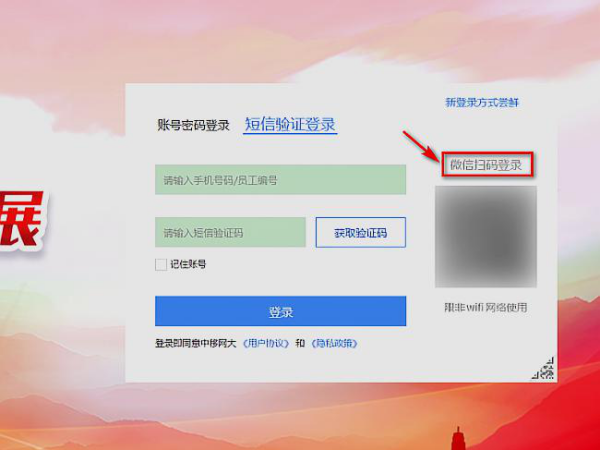The image size is (600, 450).
Task: Click the red arrow annotation pointing to 微信扫码登录
Action: 422,147
